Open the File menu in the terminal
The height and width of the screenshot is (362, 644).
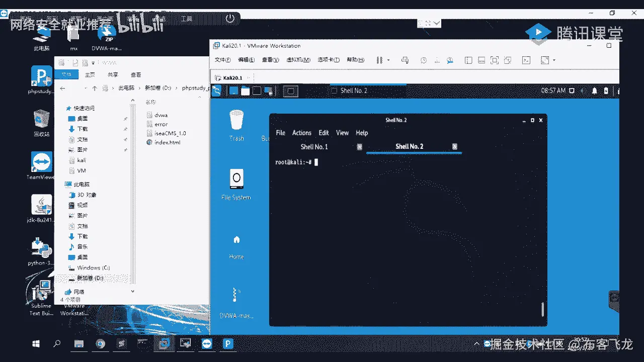pos(280,133)
